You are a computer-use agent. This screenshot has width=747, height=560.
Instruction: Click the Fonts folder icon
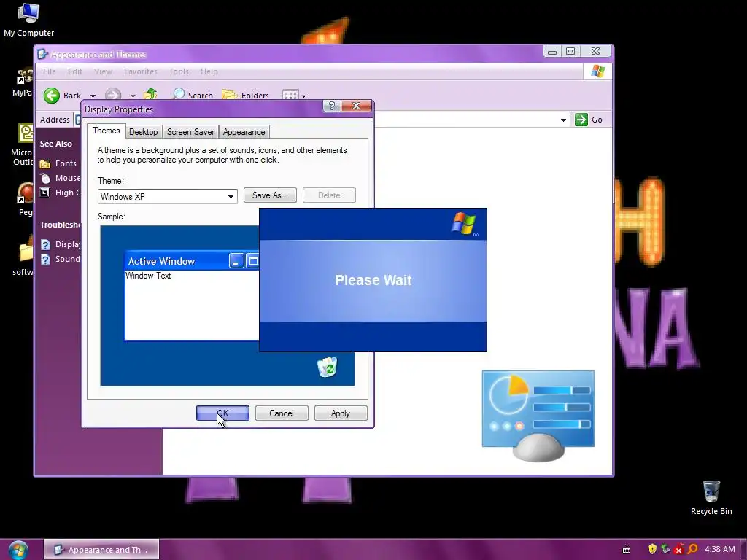pos(45,164)
